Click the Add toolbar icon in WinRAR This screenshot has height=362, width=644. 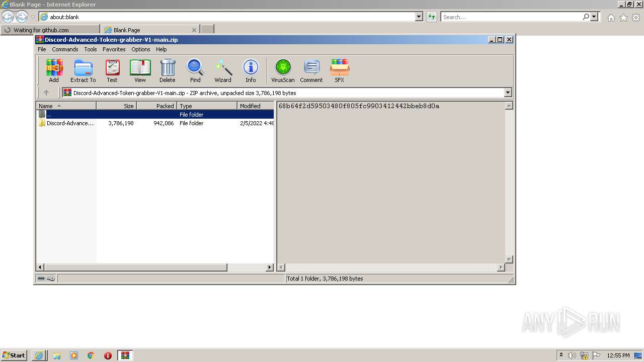pos(54,70)
